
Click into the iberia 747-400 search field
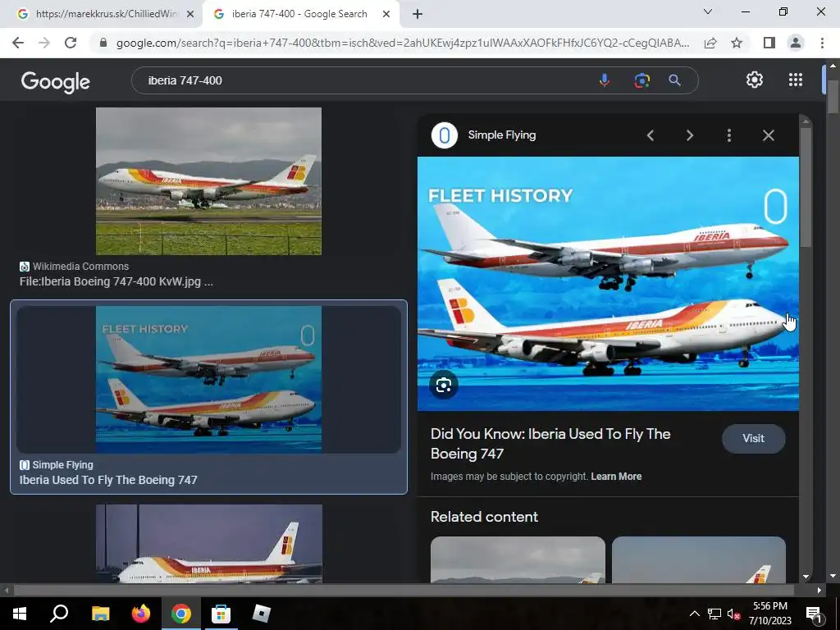coord(364,80)
